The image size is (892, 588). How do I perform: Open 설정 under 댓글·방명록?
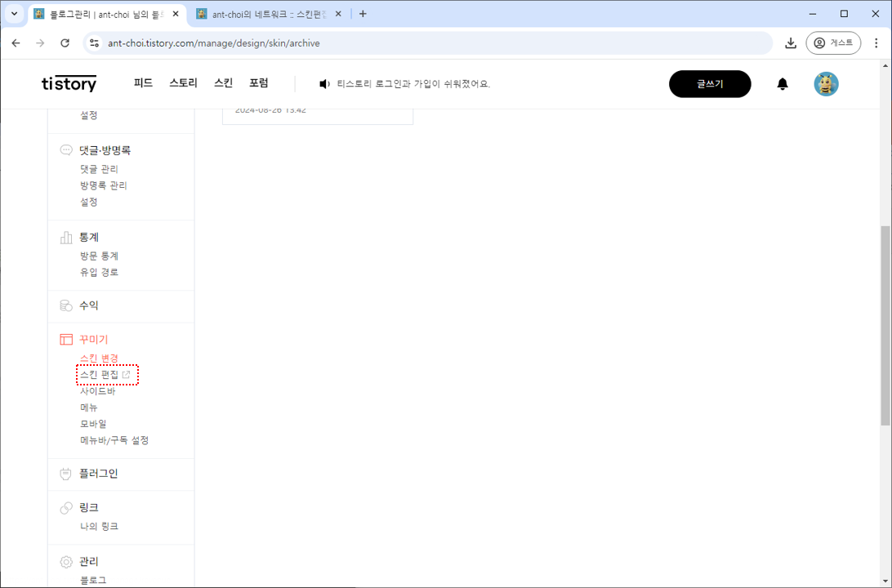[89, 202]
